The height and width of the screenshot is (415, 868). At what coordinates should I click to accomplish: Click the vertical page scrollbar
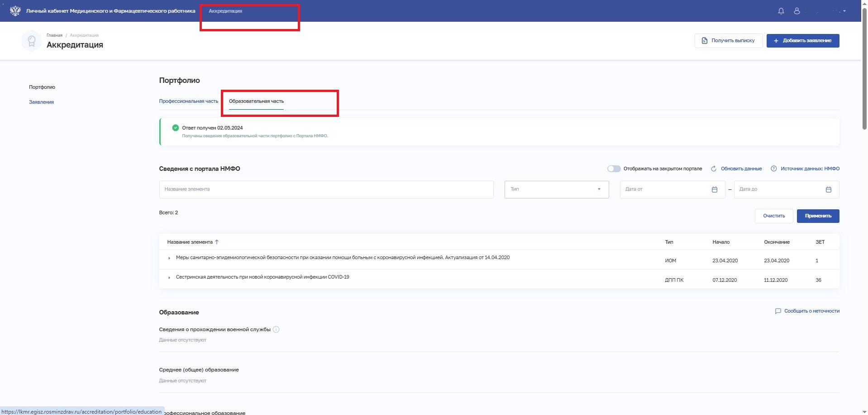point(864,68)
